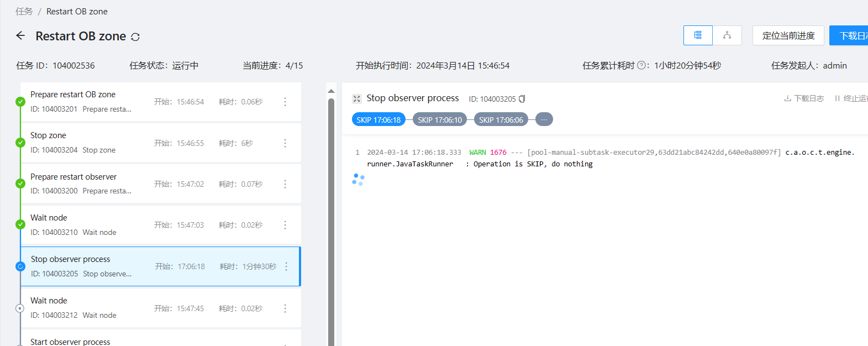Open more options for Prepare restart OB zone
This screenshot has width=868, height=346.
(x=285, y=102)
